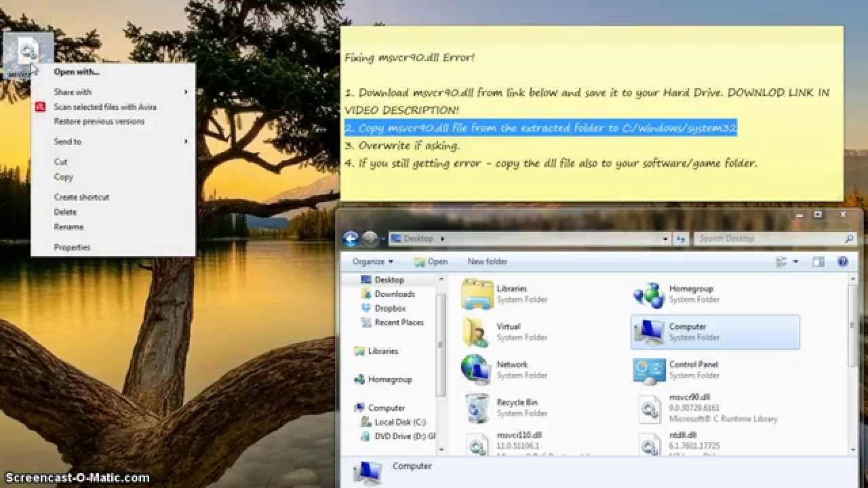The width and height of the screenshot is (868, 488).
Task: Select Cut from context menu
Action: click(x=60, y=162)
